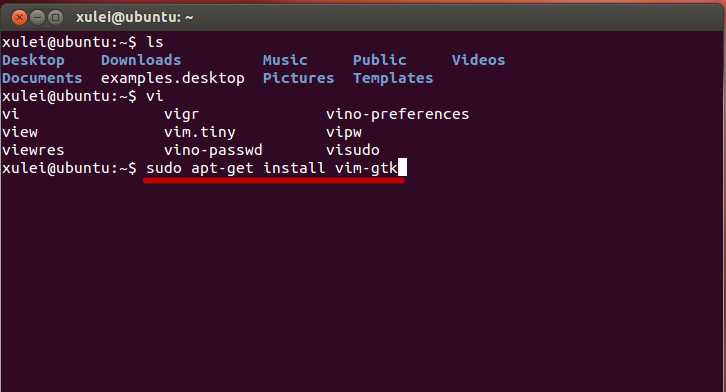This screenshot has width=726, height=392.
Task: Click the Downloads directory name
Action: [x=141, y=60]
